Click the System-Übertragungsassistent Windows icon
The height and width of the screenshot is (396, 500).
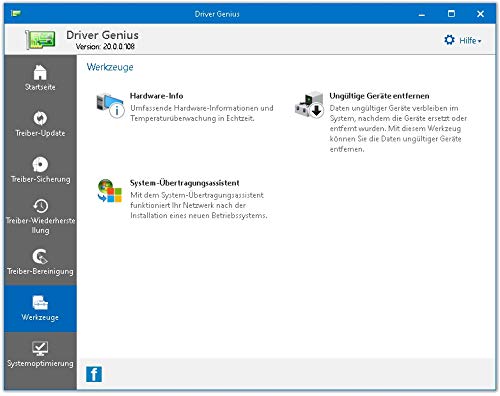[110, 191]
